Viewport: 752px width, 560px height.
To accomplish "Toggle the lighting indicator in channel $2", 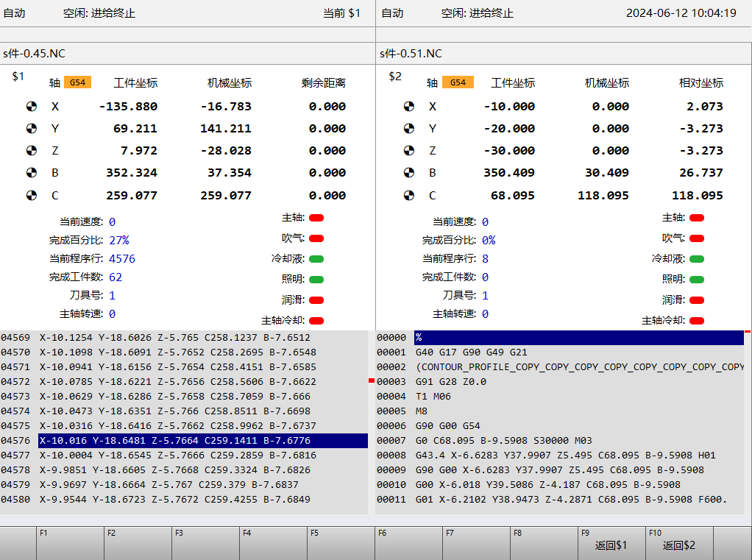I will coord(696,280).
